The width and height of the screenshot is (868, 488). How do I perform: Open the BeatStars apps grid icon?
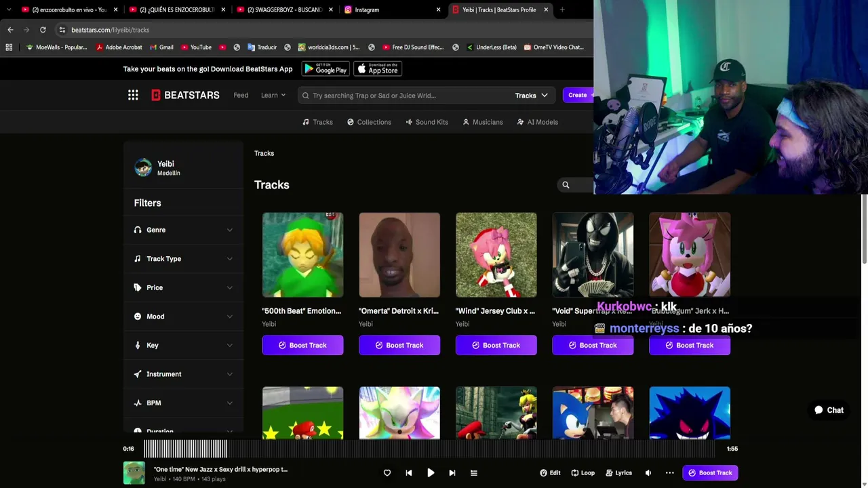[x=133, y=95]
